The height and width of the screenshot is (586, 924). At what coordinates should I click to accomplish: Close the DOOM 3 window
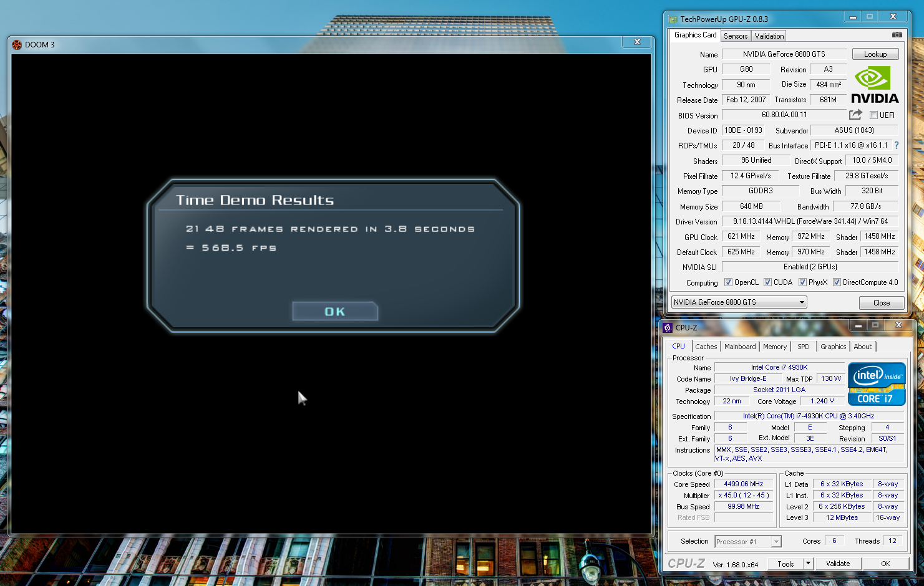click(637, 42)
